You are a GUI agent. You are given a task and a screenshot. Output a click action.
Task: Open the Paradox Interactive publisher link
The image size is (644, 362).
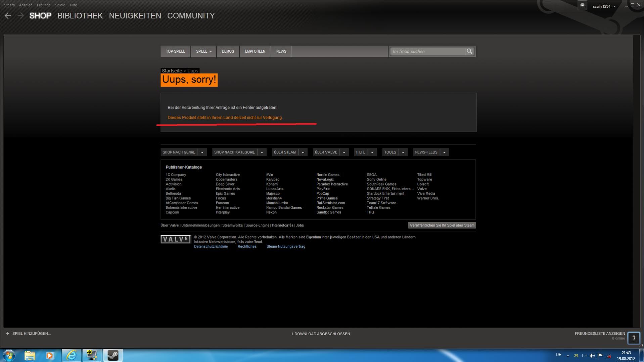coord(332,184)
